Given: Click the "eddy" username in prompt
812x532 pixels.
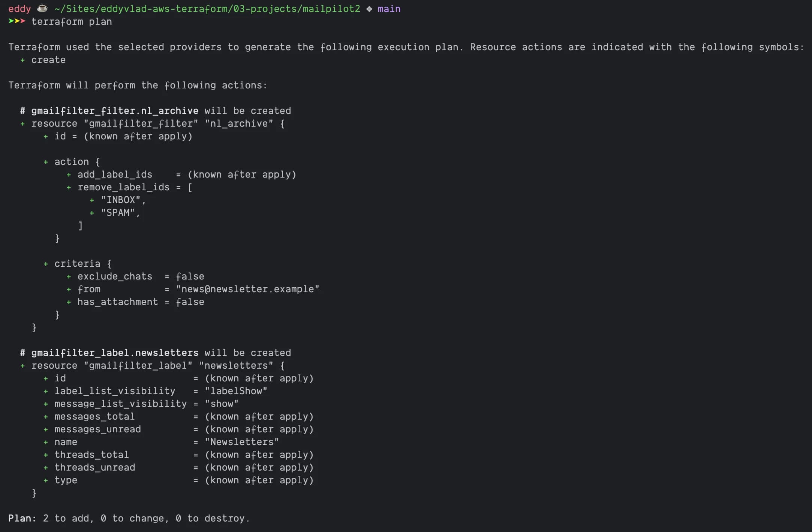Looking at the screenshot, I should pyautogui.click(x=19, y=9).
